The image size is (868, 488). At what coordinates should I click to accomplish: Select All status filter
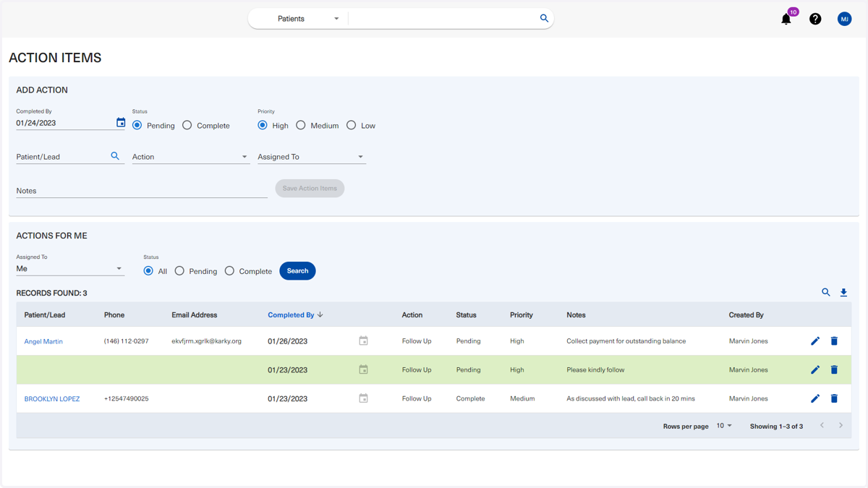pyautogui.click(x=148, y=271)
